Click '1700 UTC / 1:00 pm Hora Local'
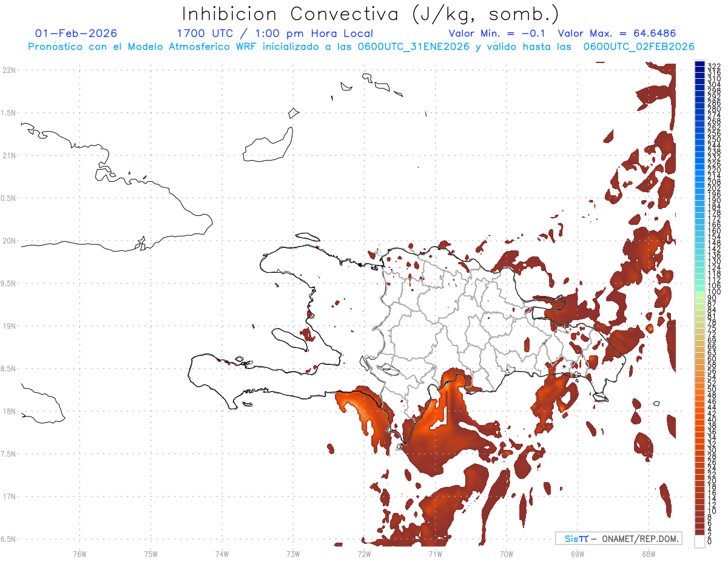Screen dimensions: 728x562 [275, 34]
